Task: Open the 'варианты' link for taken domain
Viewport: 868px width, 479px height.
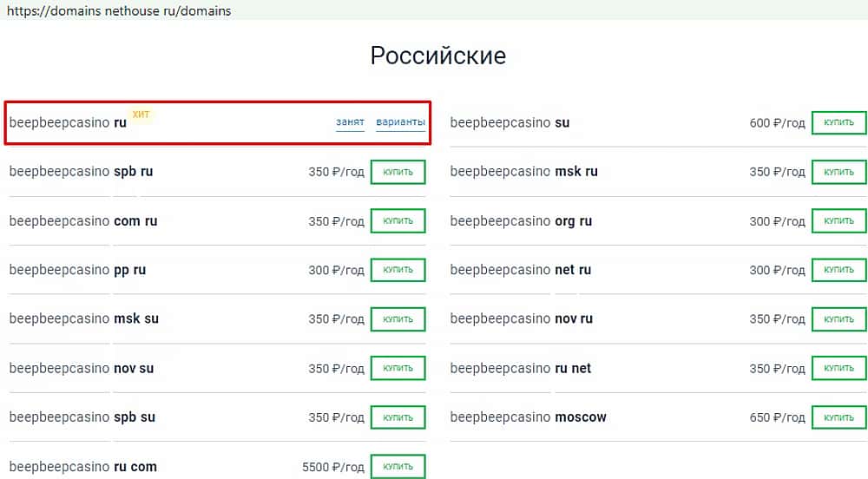Action: tap(401, 122)
